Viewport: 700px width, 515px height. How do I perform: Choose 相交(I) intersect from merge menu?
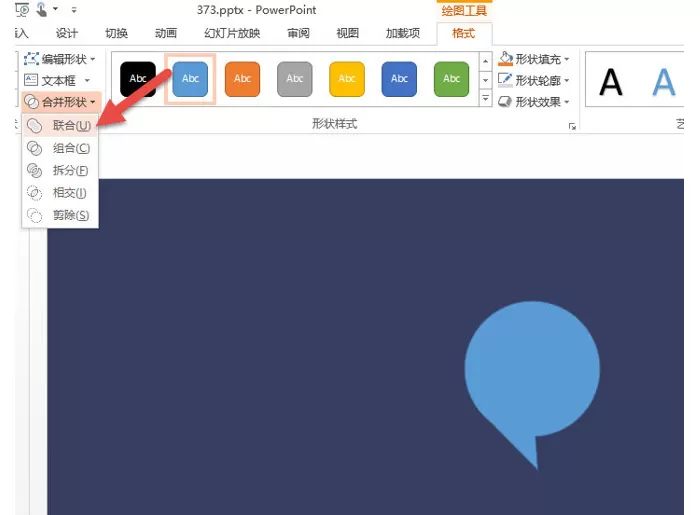60,193
